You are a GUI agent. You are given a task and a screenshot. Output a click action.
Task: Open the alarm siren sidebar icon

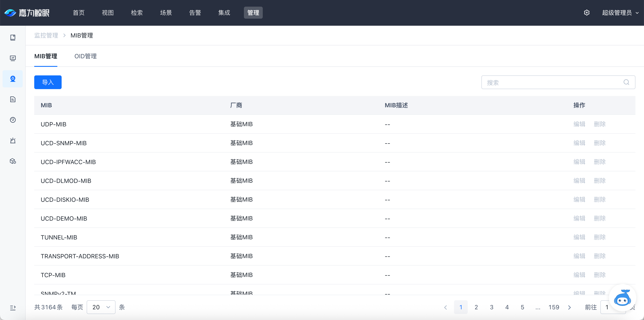coord(13,141)
